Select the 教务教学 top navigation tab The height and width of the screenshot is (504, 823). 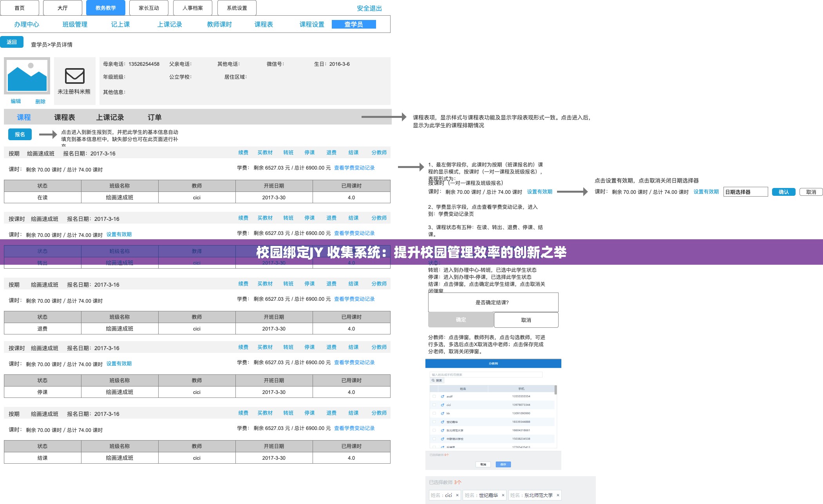tap(105, 8)
